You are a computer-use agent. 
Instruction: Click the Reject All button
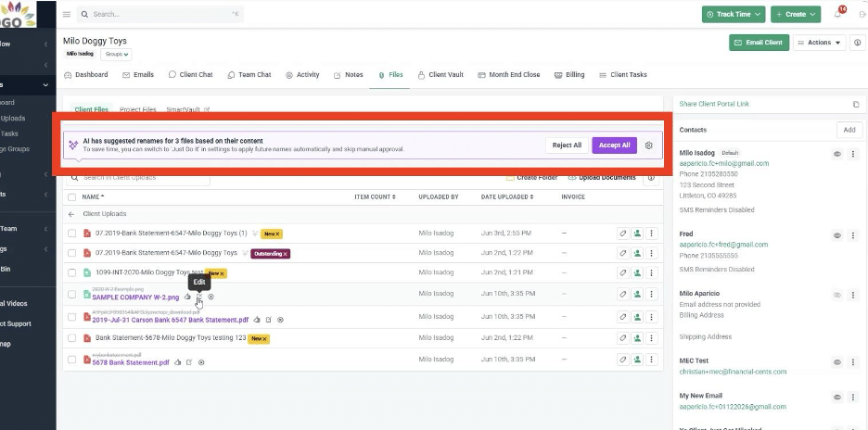tap(567, 145)
